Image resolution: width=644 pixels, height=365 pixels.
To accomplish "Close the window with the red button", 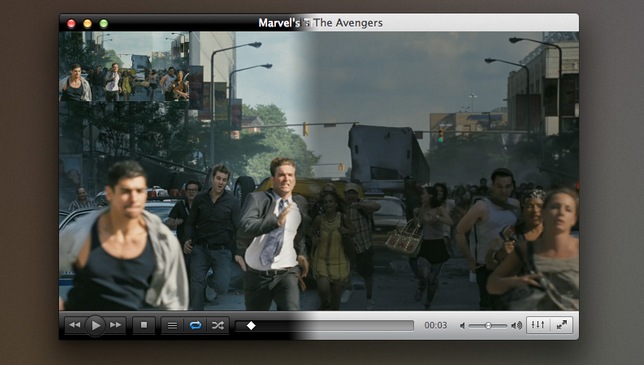I will (x=71, y=23).
